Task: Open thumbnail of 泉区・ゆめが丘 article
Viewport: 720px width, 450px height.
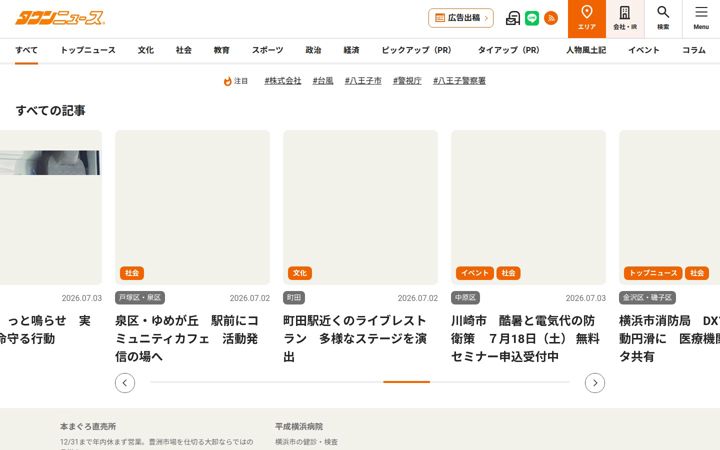Action: point(192,208)
